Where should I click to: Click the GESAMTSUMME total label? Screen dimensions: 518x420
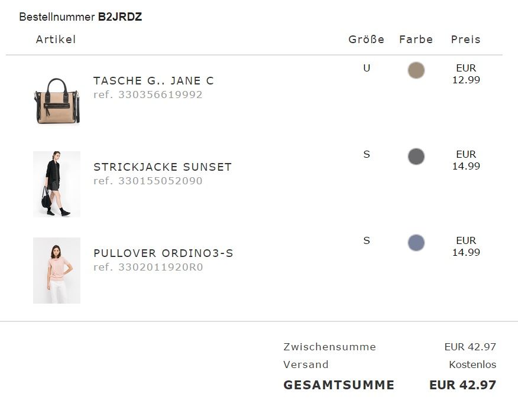pos(339,385)
